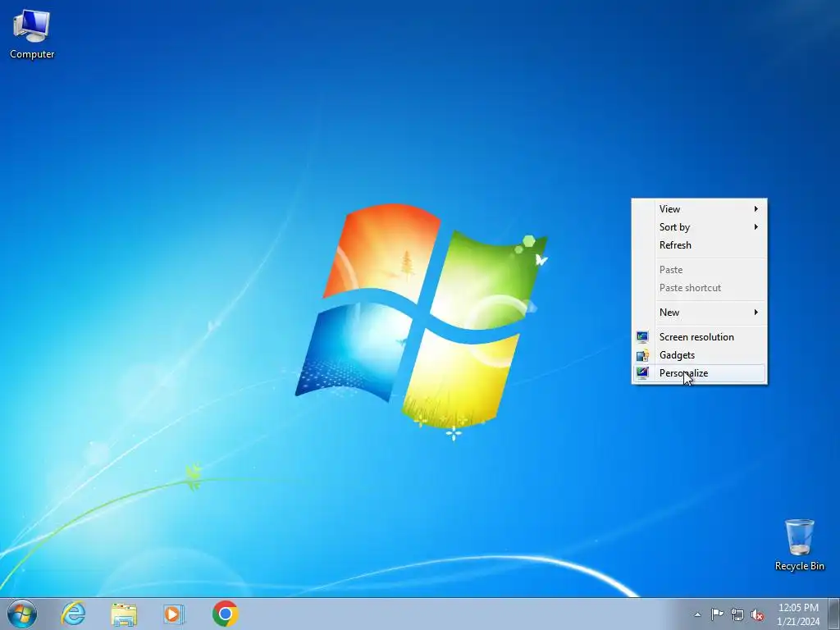Screen dimensions: 840x630
Task: Show hidden tray icons arrow
Action: [x=697, y=614]
